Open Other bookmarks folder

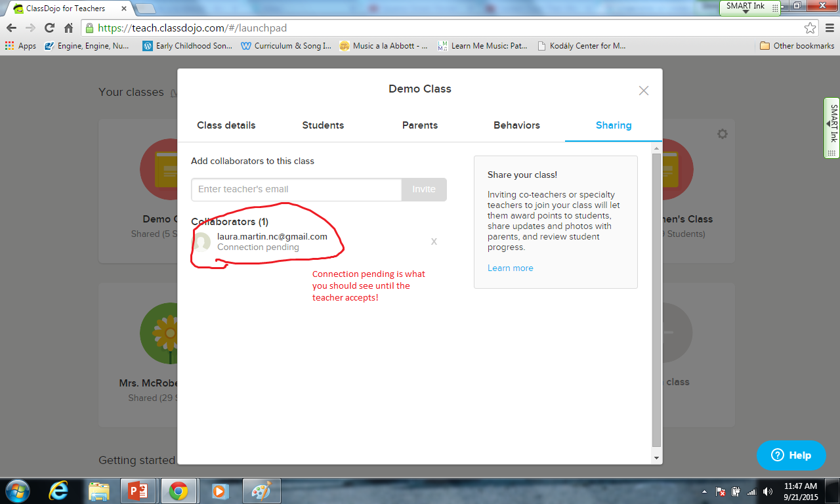click(x=797, y=46)
